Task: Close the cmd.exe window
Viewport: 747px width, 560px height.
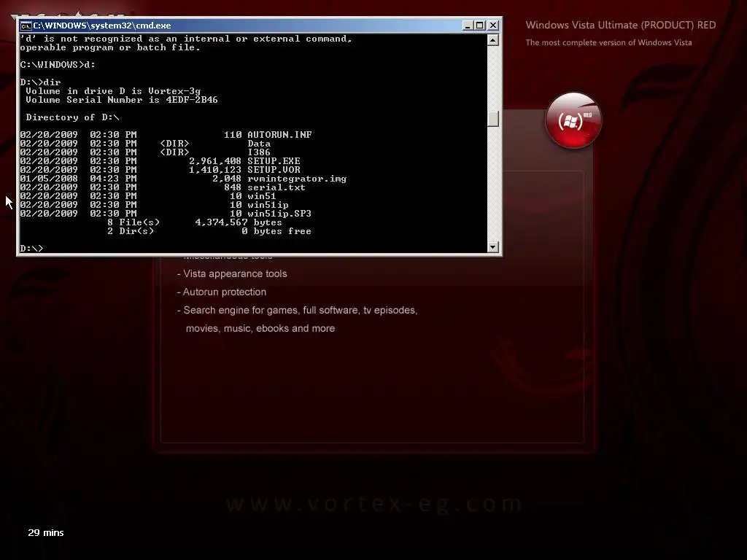Action: pos(493,26)
